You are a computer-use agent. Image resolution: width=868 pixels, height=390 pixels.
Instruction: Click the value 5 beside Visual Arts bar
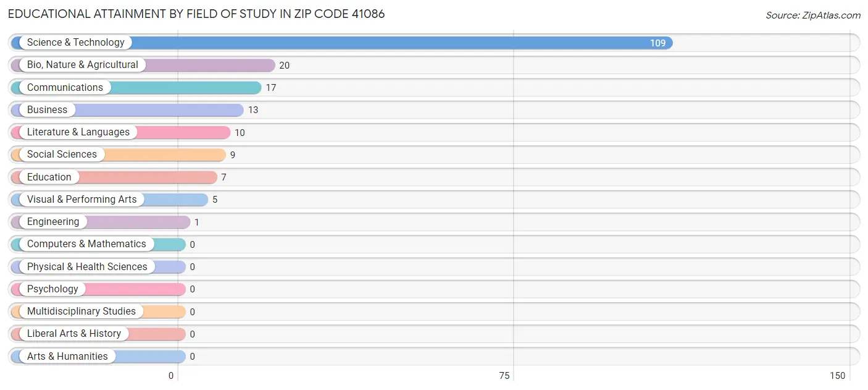[x=215, y=200]
